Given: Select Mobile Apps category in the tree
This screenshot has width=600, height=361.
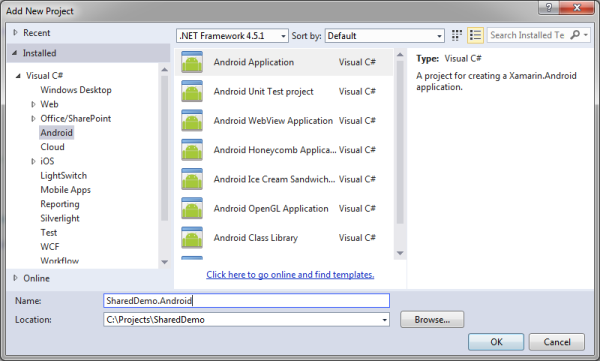Looking at the screenshot, I should tap(65, 190).
